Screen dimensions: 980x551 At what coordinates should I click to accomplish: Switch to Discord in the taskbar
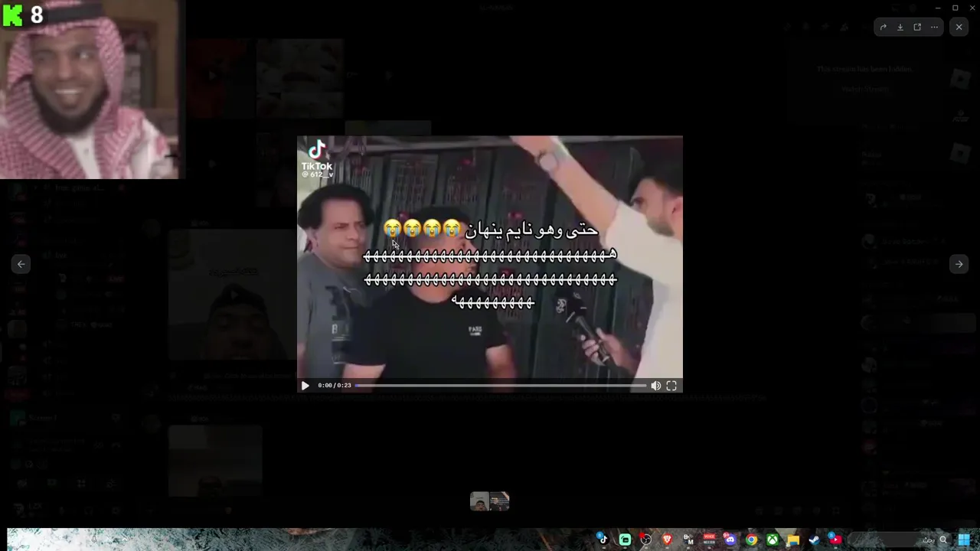[x=730, y=540]
